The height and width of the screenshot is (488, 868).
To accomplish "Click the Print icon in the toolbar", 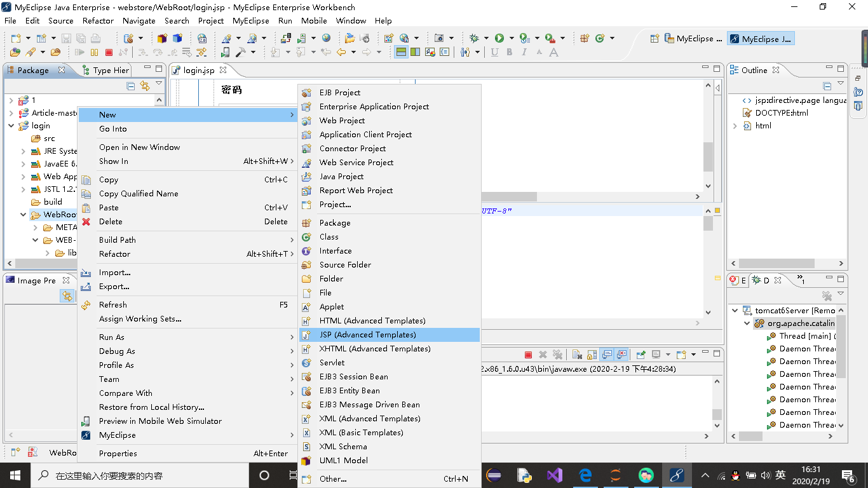I will pyautogui.click(x=95, y=38).
